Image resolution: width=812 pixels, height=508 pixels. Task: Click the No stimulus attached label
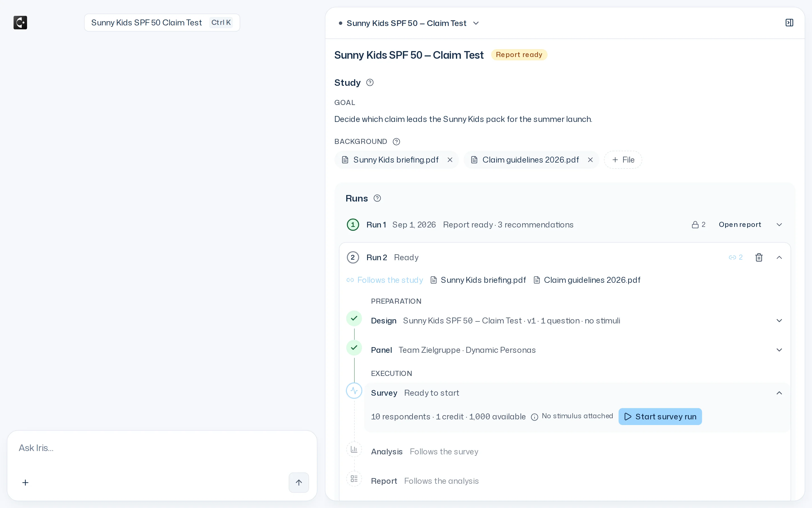click(x=577, y=416)
